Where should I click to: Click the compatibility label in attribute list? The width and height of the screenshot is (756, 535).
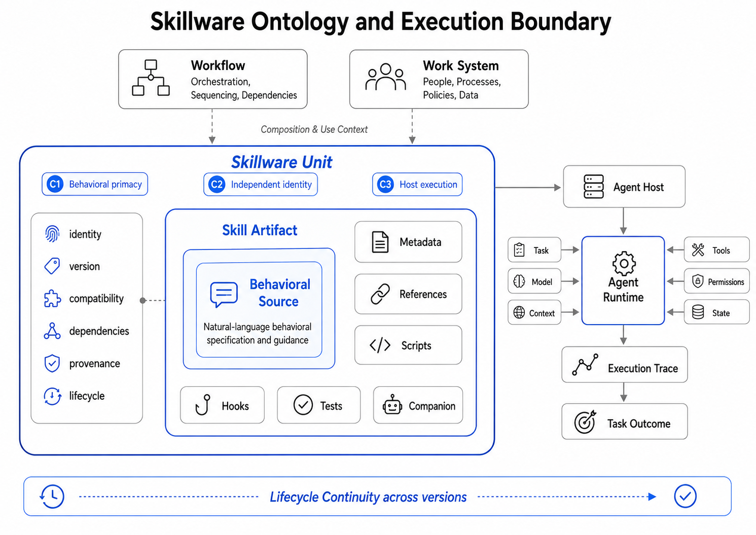click(96, 299)
